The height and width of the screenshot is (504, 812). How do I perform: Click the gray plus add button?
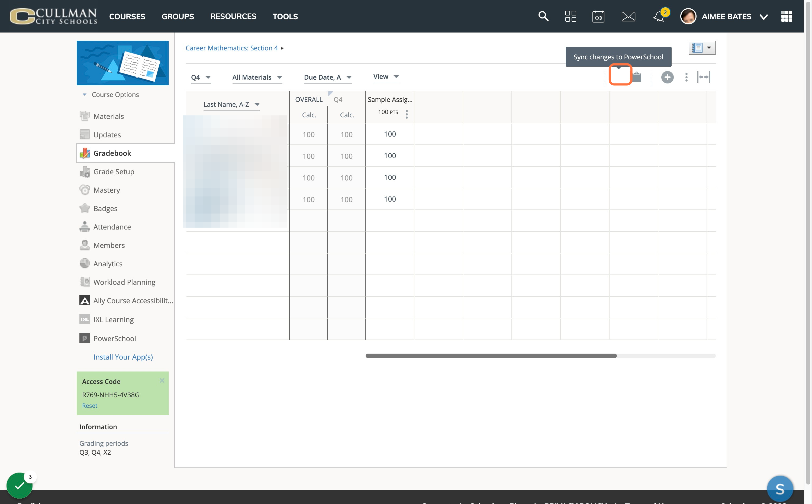[x=667, y=77]
